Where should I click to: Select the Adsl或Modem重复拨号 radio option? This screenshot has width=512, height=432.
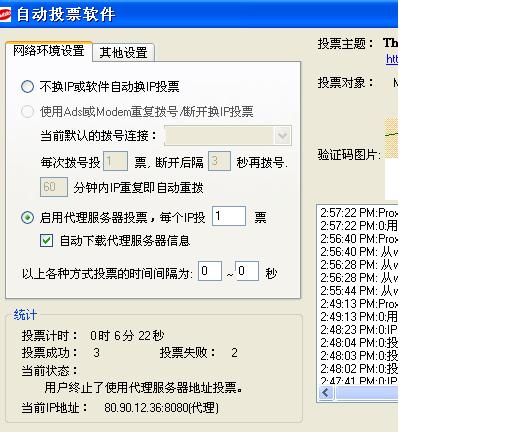tap(27, 111)
